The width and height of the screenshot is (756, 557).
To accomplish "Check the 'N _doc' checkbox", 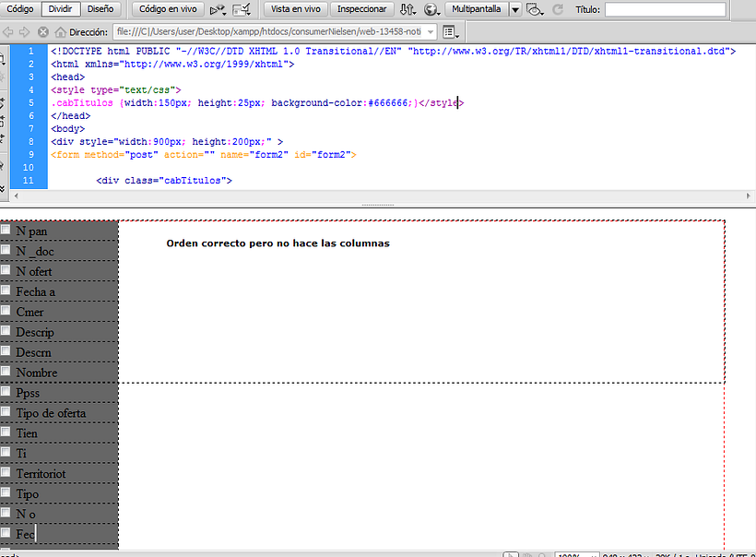I will [x=6, y=250].
